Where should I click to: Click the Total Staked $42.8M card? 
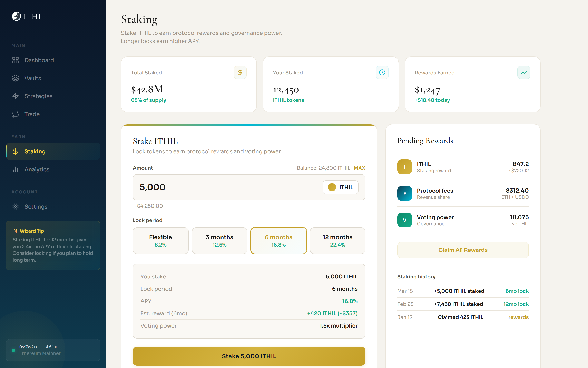click(x=189, y=84)
